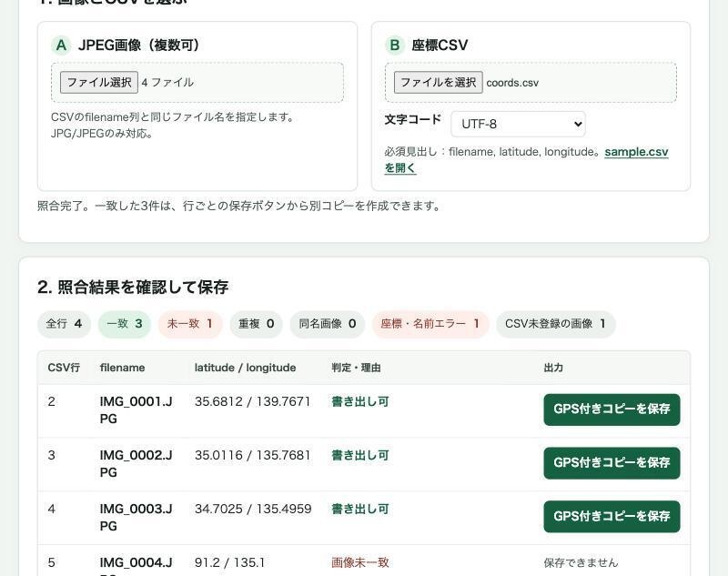Click CSV row number 3 cell
Image resolution: width=728 pixels, height=576 pixels.
[x=51, y=455]
